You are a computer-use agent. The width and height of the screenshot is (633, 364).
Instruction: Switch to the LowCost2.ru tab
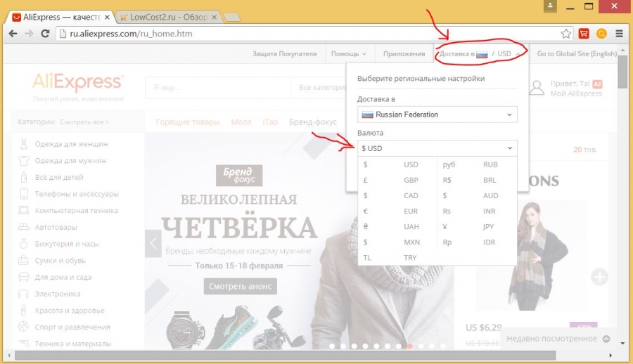169,18
